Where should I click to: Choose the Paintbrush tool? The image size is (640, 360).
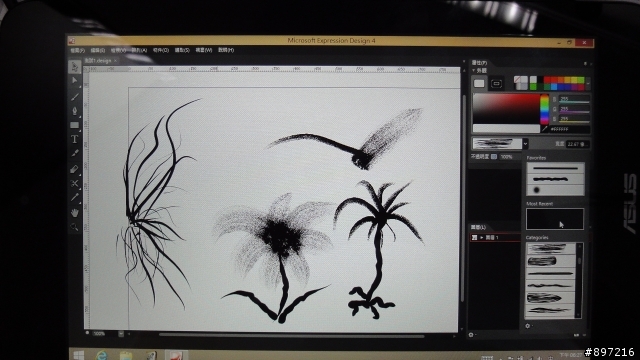coord(74,97)
